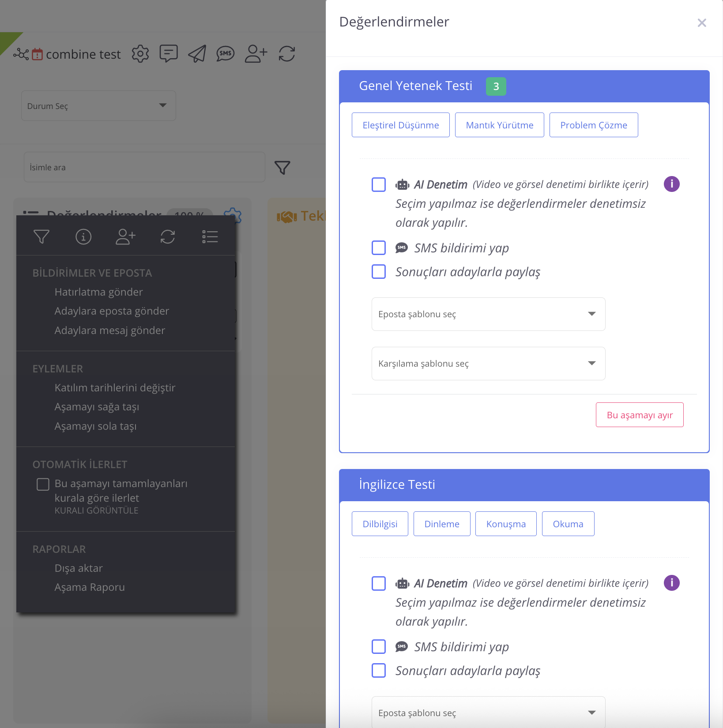The width and height of the screenshot is (723, 728).
Task: Click the robot icon in Genel Yetenek Testi
Action: (403, 184)
